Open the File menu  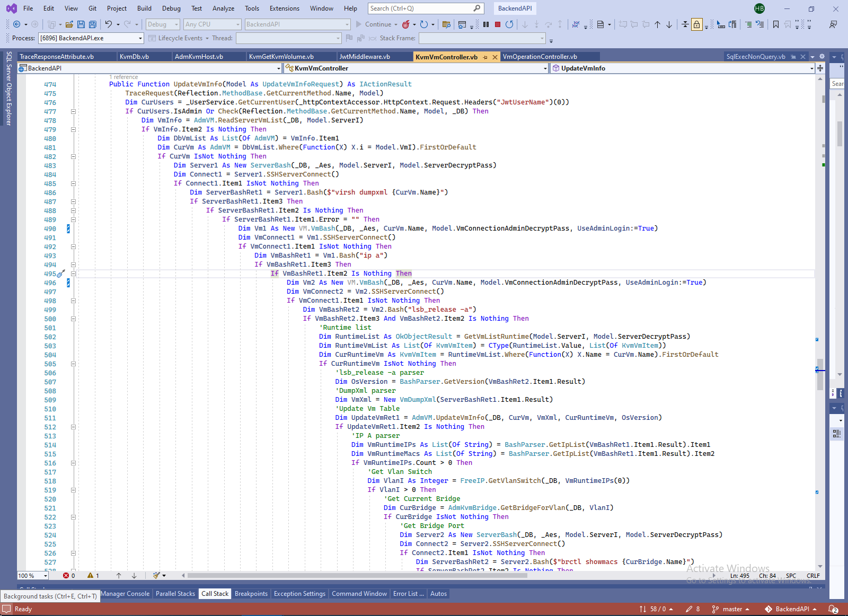28,8
